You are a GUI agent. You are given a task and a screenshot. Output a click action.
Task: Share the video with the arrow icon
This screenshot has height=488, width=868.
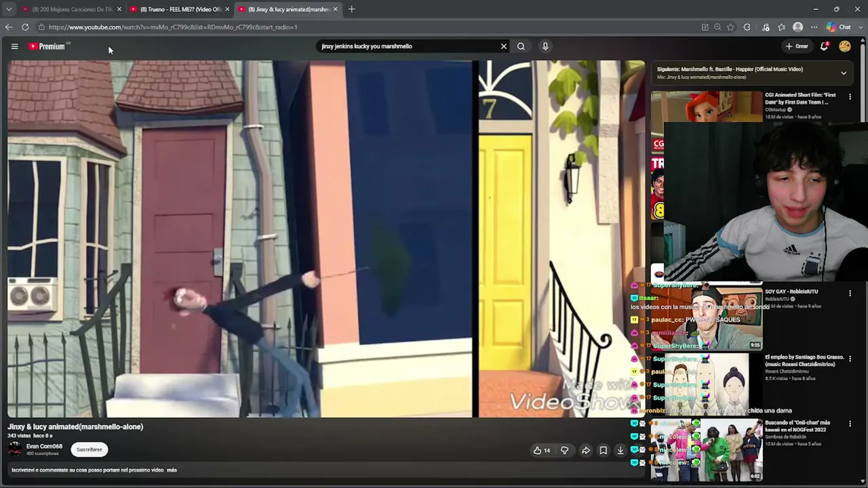[586, 450]
